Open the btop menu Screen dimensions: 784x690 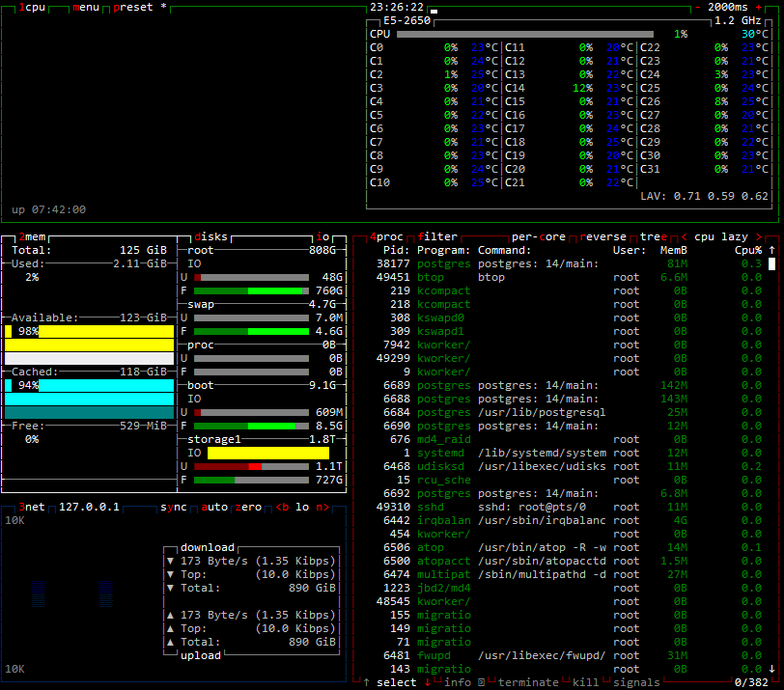click(86, 7)
